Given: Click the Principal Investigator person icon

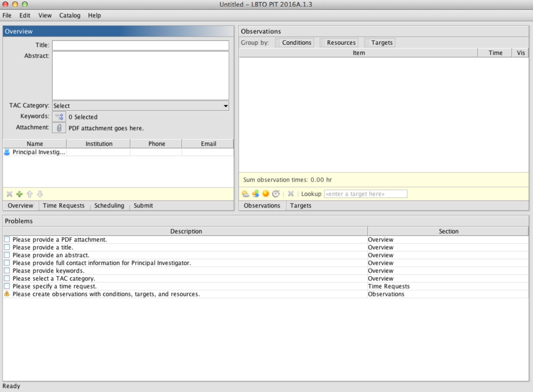Looking at the screenshot, I should pos(7,152).
